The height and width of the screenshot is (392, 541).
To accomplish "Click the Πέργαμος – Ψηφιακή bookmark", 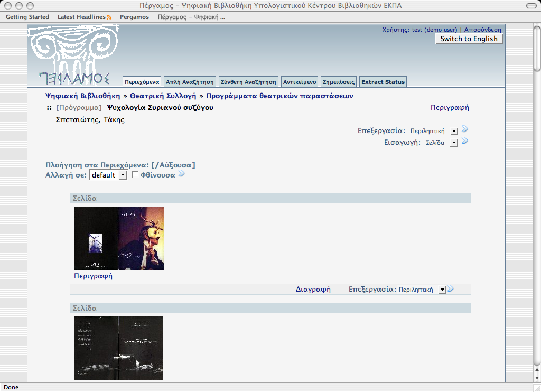I will coord(191,17).
